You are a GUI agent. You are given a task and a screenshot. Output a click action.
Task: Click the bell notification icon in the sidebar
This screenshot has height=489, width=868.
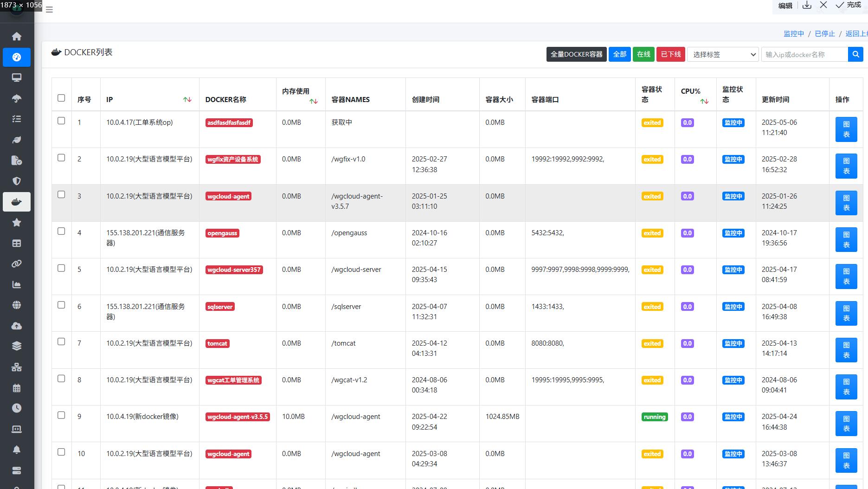click(17, 449)
